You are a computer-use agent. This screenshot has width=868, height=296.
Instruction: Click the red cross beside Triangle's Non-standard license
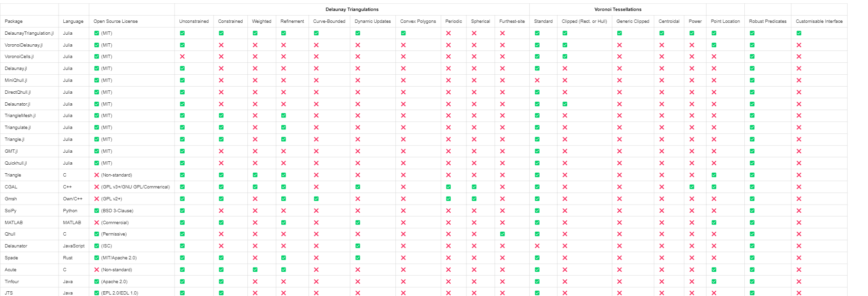pos(97,175)
